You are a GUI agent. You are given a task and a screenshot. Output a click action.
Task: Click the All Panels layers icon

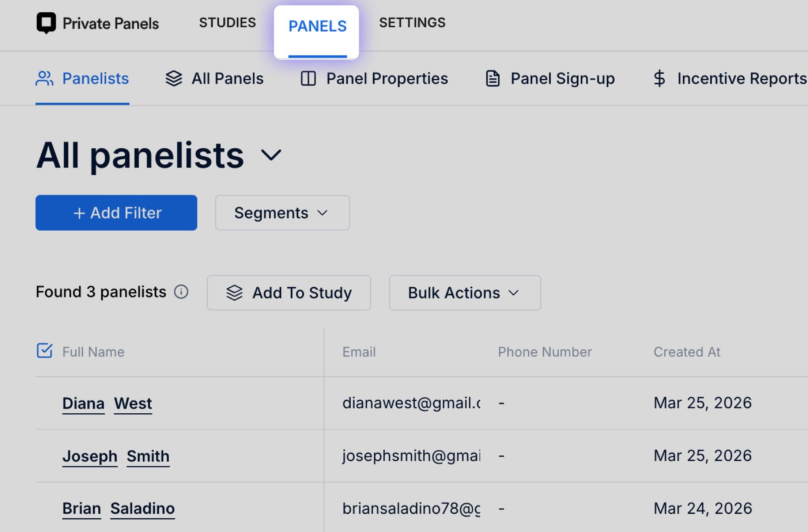[x=174, y=78]
